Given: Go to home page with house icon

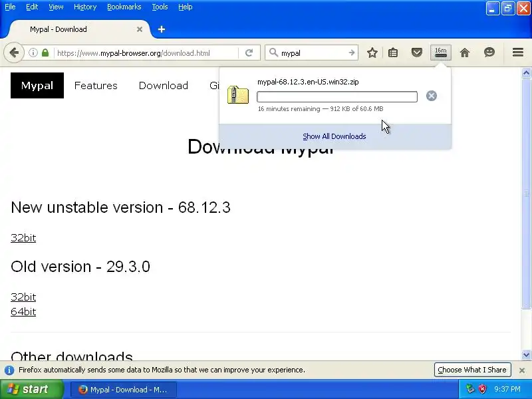Looking at the screenshot, I should click(x=465, y=53).
